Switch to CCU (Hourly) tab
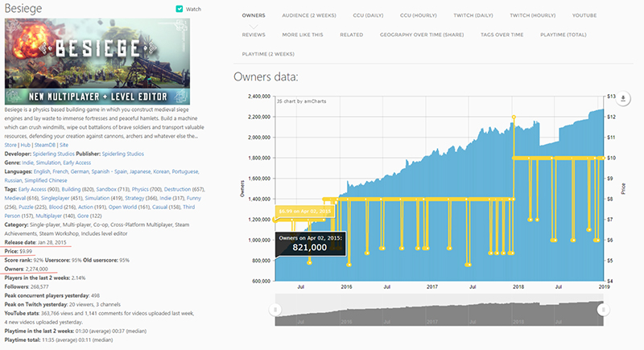The image size is (644, 350). [x=419, y=15]
